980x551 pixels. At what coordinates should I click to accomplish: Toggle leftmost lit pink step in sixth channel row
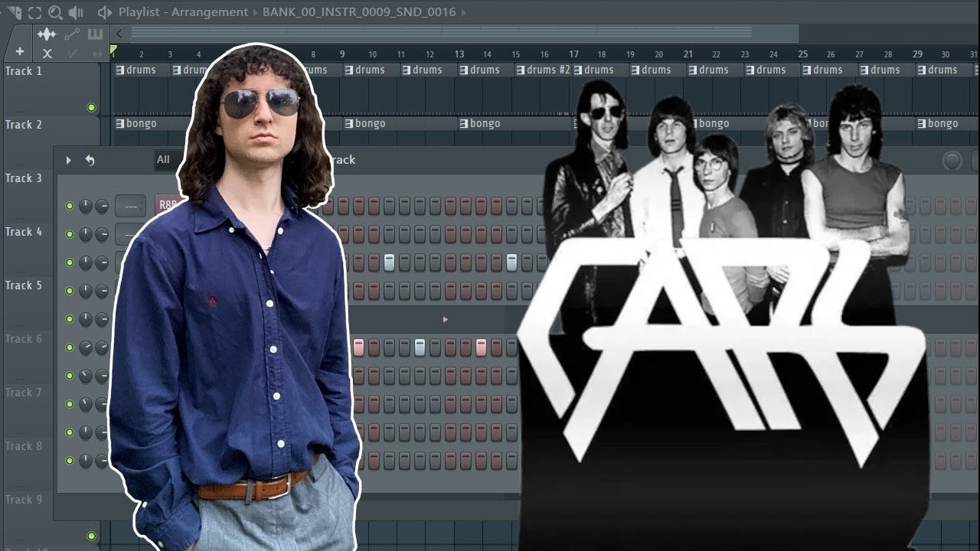[358, 347]
